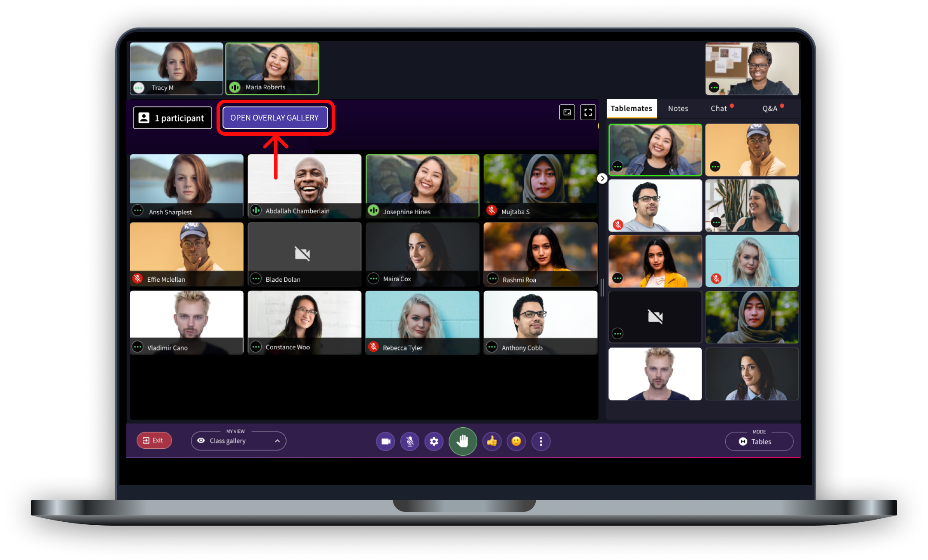This screenshot has height=560, width=928.
Task: Open options dots on Ansh Sharplest tile
Action: tap(137, 211)
